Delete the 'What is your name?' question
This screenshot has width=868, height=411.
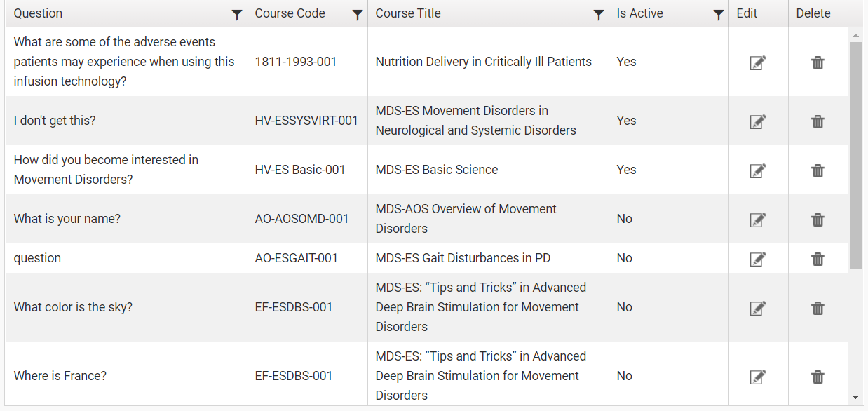[818, 220]
